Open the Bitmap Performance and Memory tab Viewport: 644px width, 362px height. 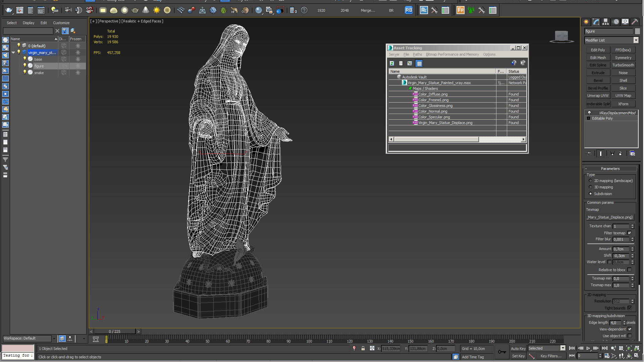[451, 54]
